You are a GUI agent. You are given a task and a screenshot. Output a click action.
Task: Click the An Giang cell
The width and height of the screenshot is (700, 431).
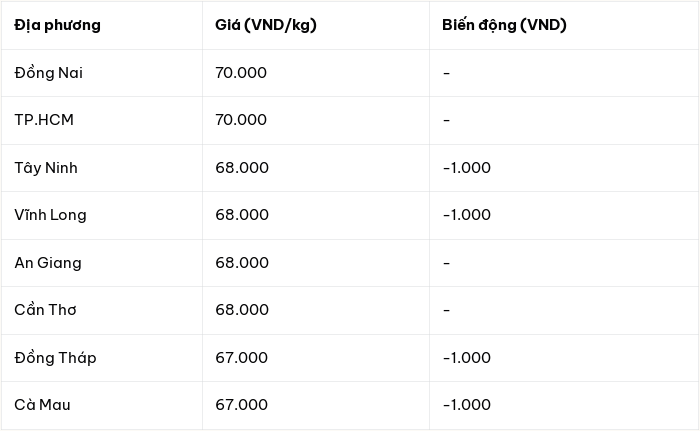48,263
